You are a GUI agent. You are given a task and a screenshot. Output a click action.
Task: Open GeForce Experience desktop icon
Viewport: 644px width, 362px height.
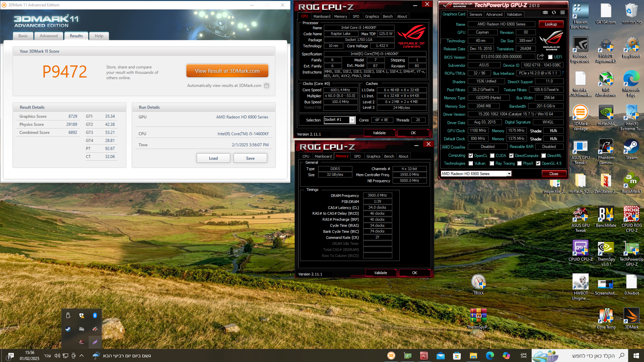coord(581,50)
